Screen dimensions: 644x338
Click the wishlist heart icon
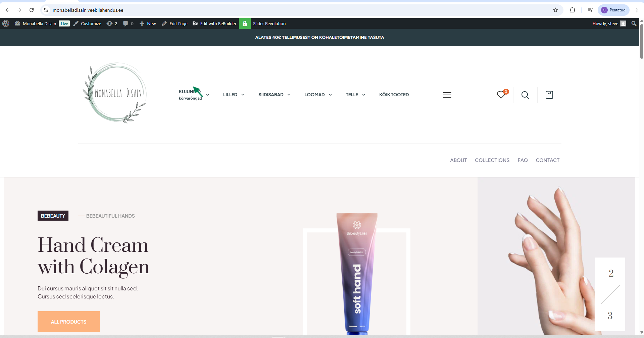point(501,95)
